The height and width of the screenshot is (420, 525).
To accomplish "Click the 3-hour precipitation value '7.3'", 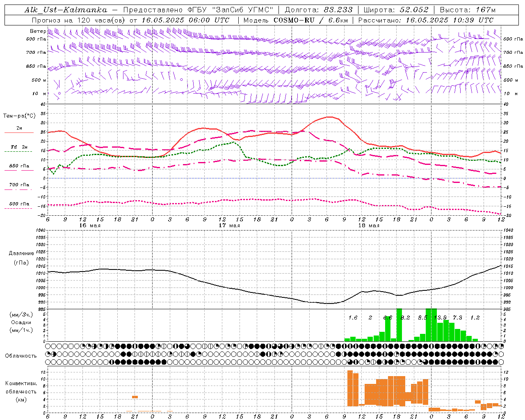I will pos(457,317).
